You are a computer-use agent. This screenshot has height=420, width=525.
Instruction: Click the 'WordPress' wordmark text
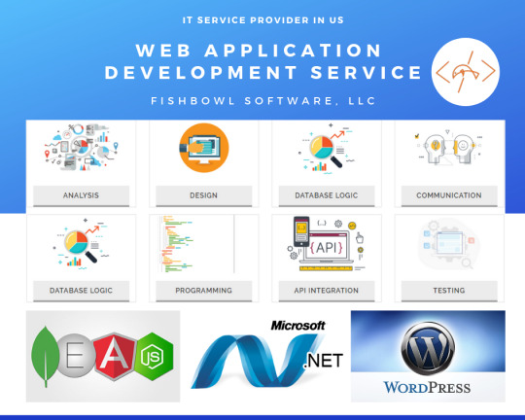[427, 388]
